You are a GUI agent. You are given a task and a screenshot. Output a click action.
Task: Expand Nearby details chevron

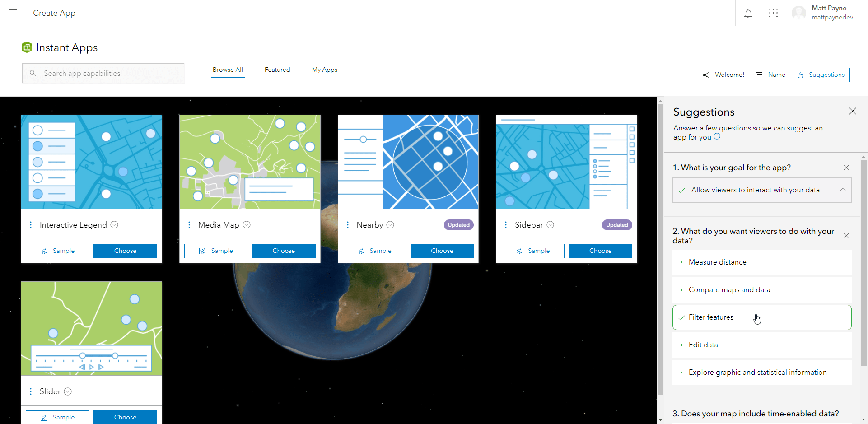pos(390,225)
